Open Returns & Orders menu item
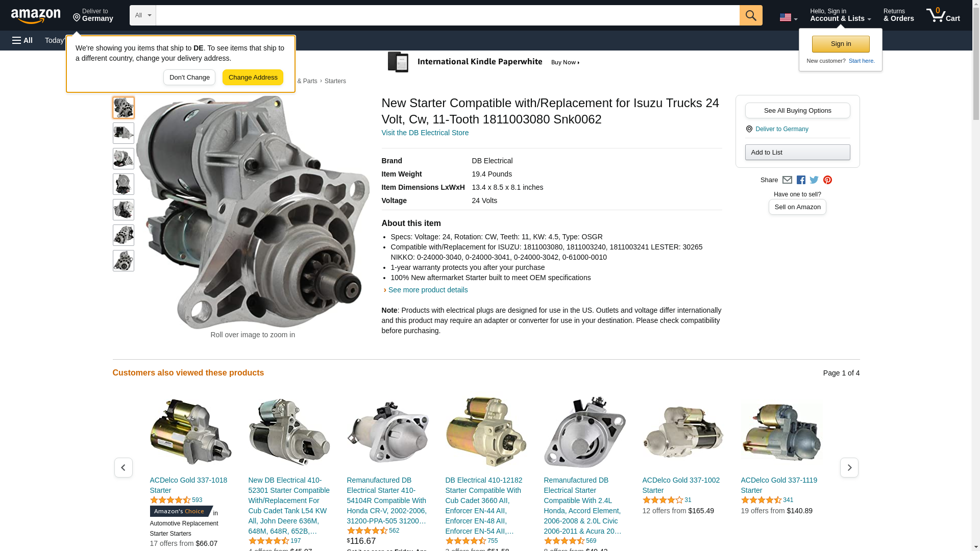Viewport: 980px width, 551px height. 898,15
